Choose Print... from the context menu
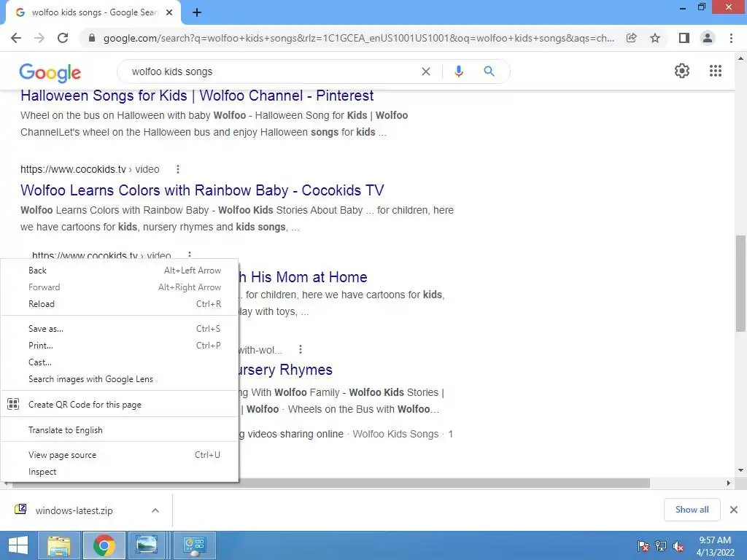Viewport: 747px width, 560px height. click(x=120, y=345)
